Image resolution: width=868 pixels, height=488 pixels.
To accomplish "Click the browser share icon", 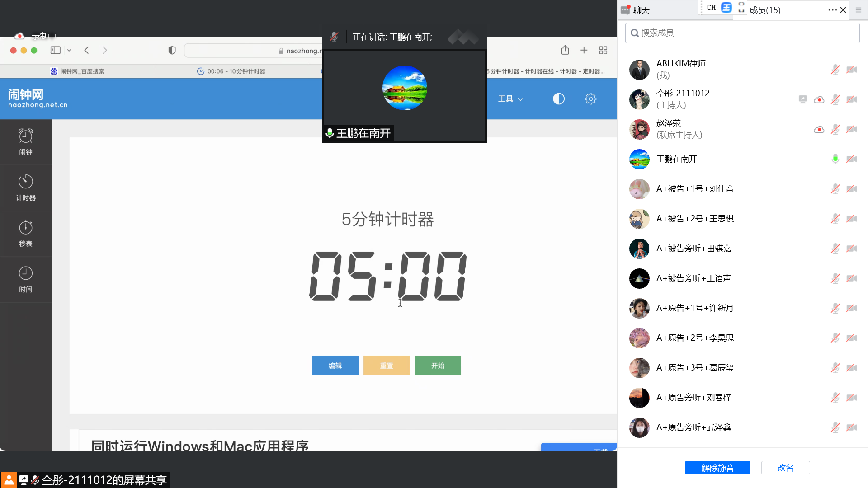I will 565,50.
